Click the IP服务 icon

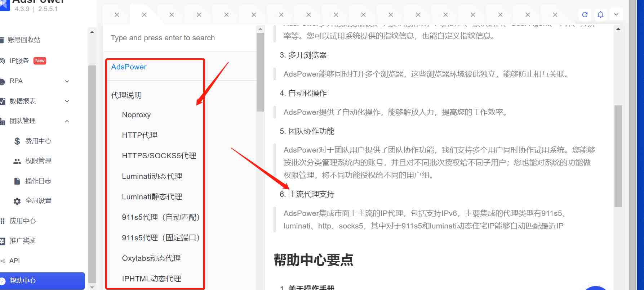[x=2, y=61]
